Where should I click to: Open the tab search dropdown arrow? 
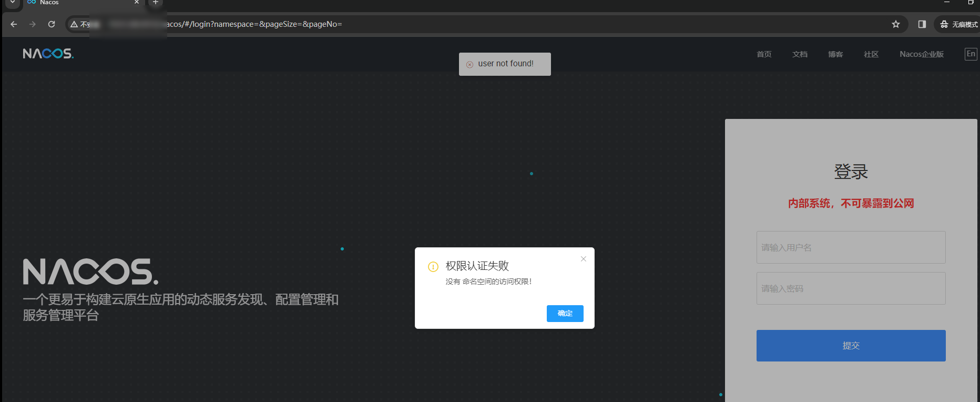pyautogui.click(x=13, y=3)
